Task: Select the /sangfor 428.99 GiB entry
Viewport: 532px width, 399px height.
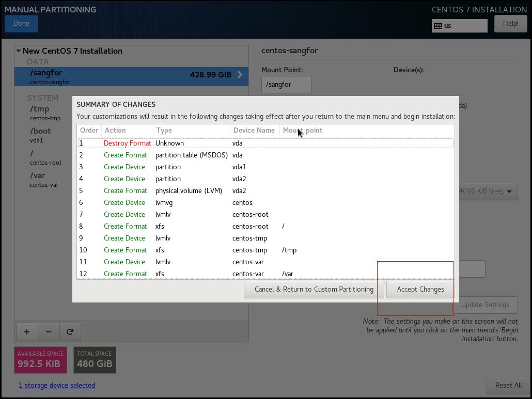Action: coord(131,76)
